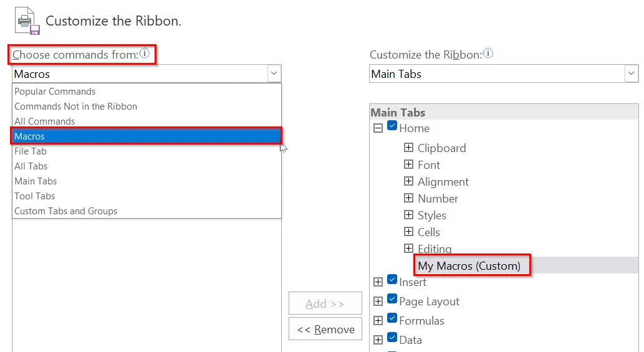Viewport: 644px width, 352px height.
Task: Click the Add >> button
Action: pos(325,303)
